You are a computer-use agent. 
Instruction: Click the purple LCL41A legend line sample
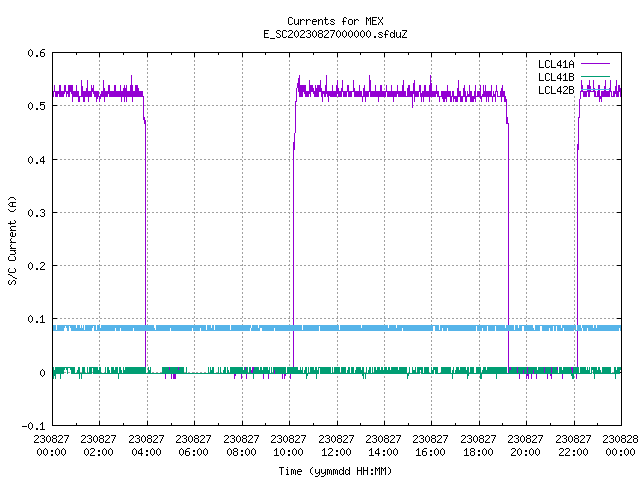click(x=595, y=64)
